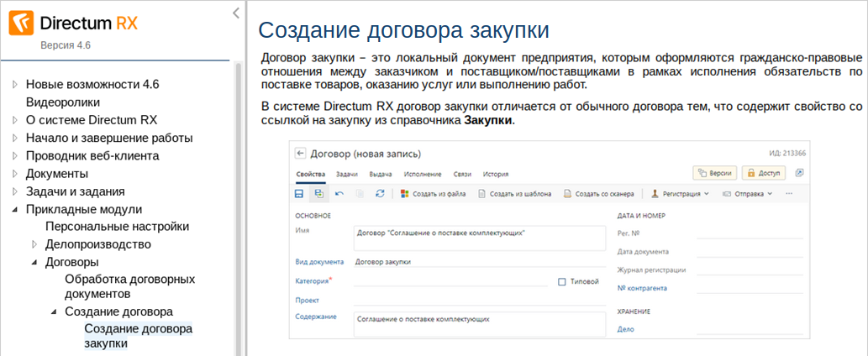Click the undo arrow icon
This screenshot has height=356, width=868.
[339, 193]
